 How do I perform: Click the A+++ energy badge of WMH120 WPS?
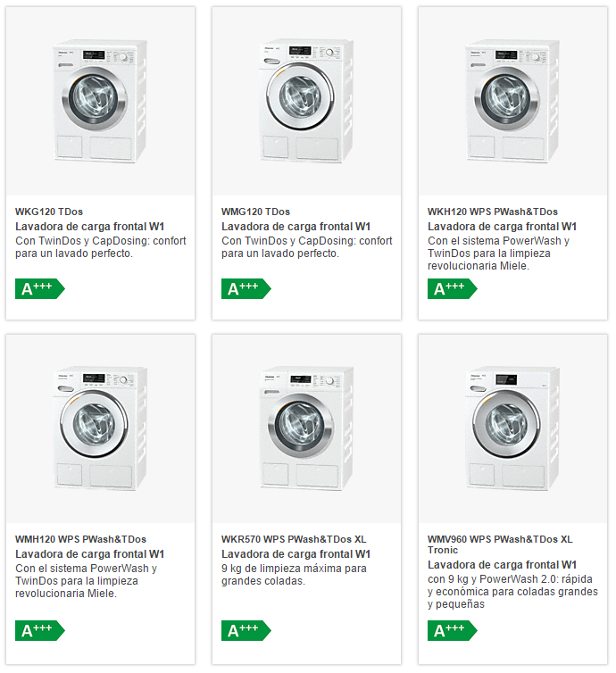40,630
